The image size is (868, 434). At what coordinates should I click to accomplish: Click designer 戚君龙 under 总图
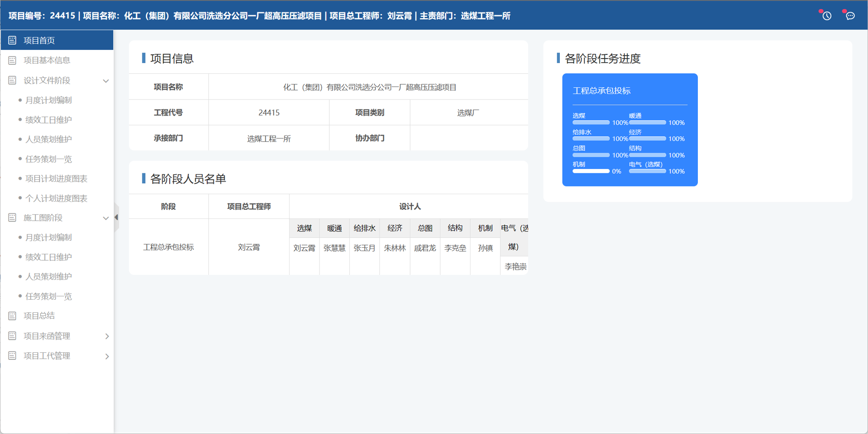pos(425,248)
